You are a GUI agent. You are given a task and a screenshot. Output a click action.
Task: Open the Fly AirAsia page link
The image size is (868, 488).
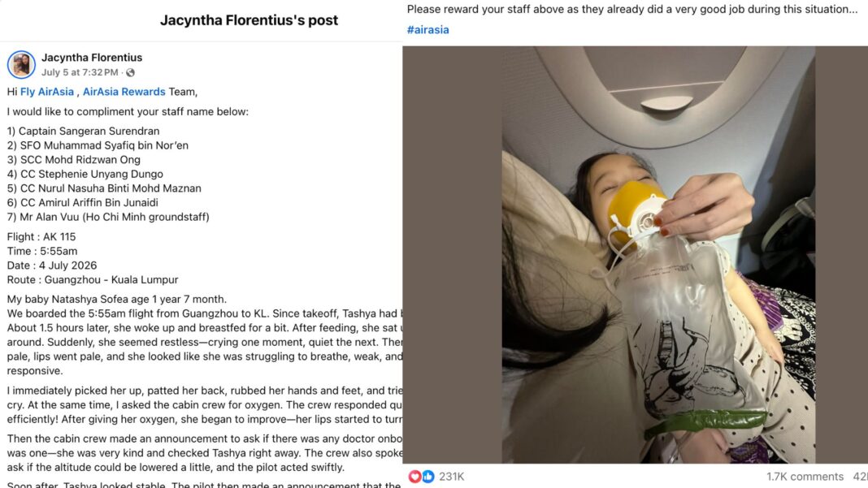[x=47, y=92]
